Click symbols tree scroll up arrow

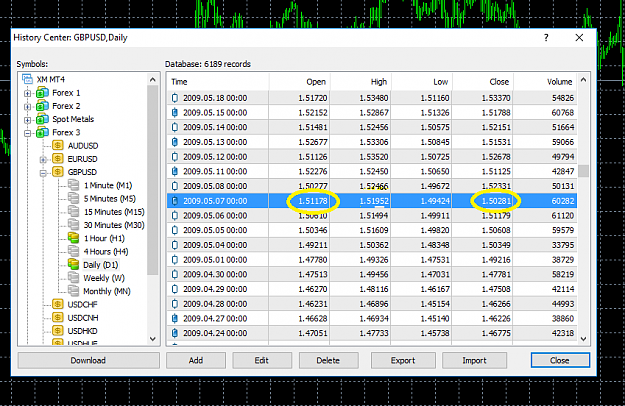(x=153, y=80)
